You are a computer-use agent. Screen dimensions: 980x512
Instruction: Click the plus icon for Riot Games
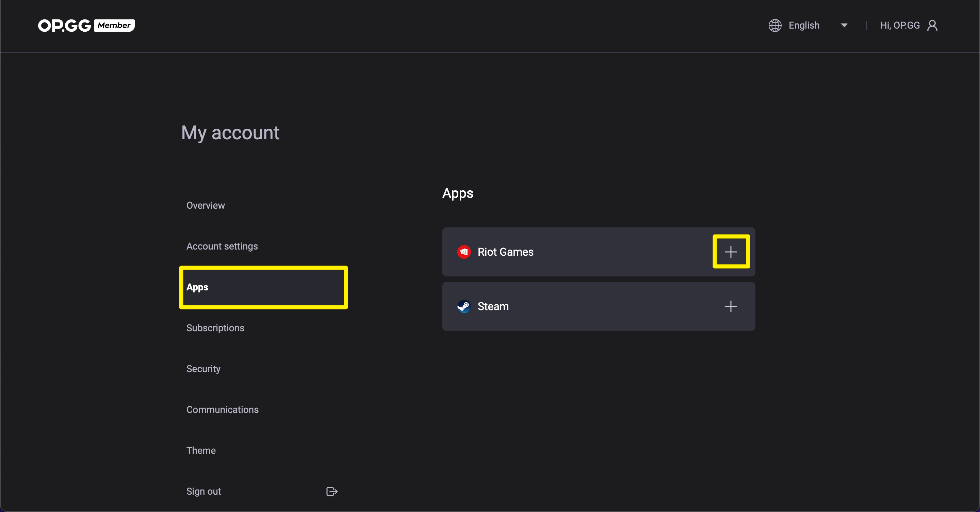click(x=731, y=252)
